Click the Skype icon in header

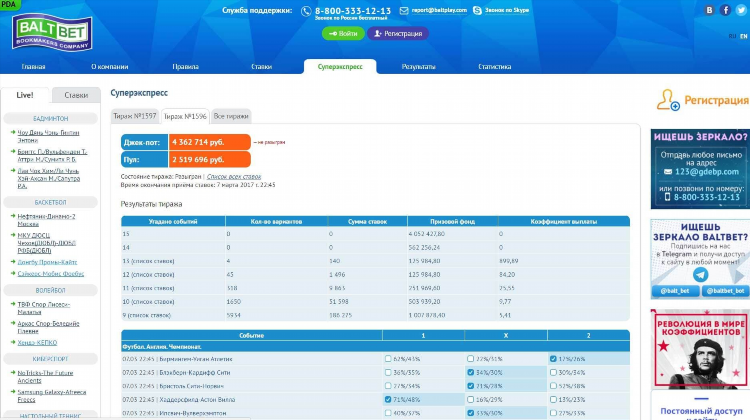pos(477,10)
